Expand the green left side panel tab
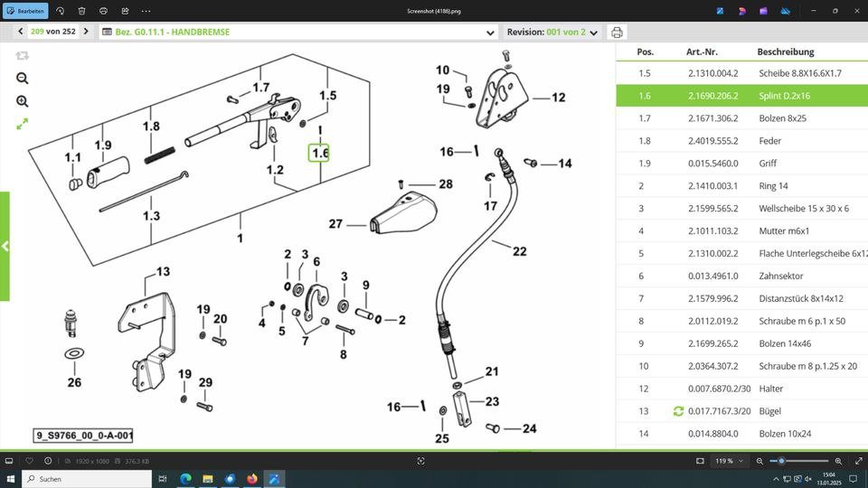The height and width of the screenshot is (488, 868). click(5, 246)
